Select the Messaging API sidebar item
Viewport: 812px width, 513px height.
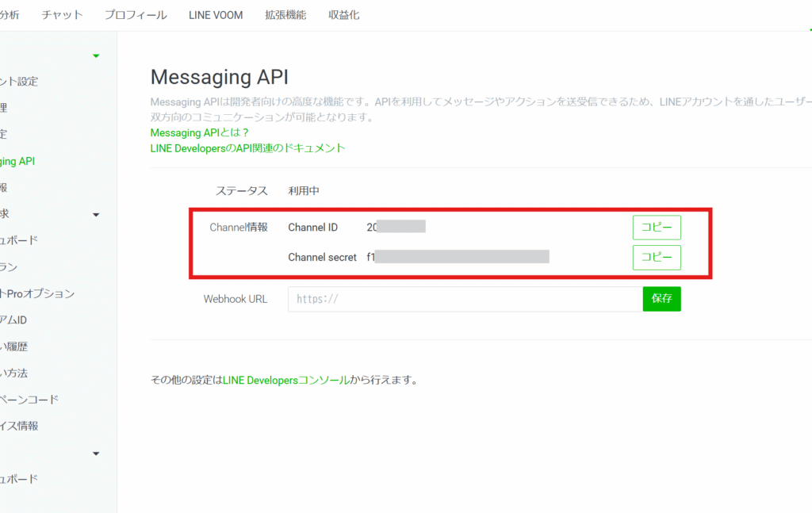coord(17,161)
